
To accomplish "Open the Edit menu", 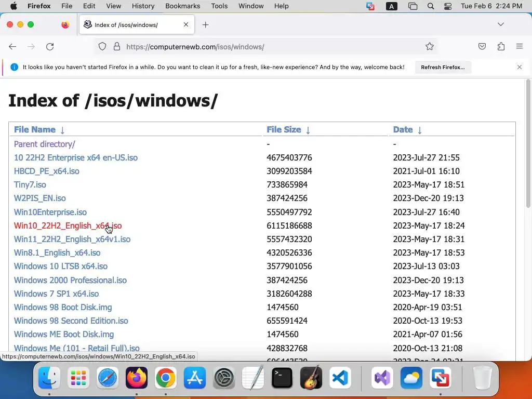I will click(x=89, y=6).
